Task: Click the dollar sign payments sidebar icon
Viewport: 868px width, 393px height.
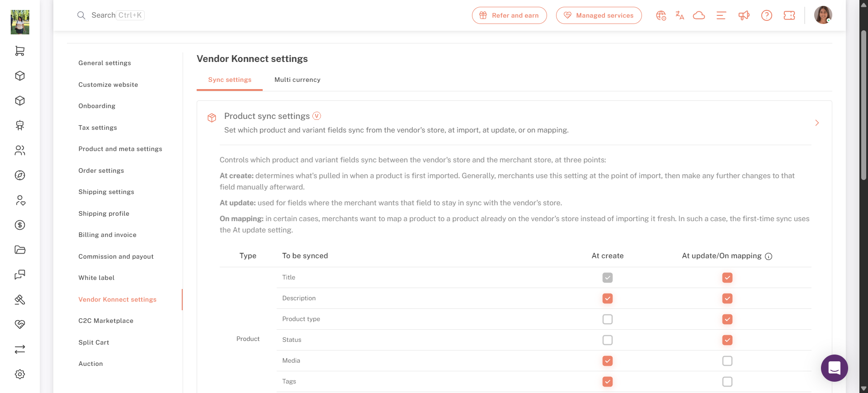Action: click(x=20, y=225)
